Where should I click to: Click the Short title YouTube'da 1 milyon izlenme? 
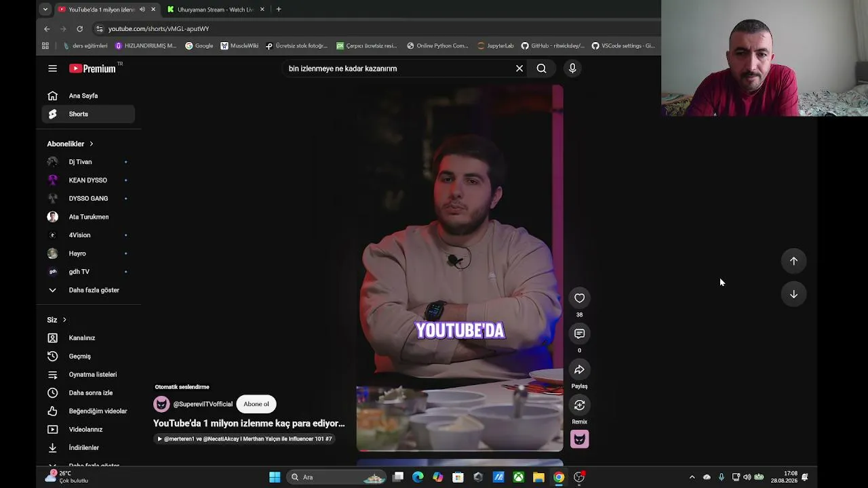point(249,424)
